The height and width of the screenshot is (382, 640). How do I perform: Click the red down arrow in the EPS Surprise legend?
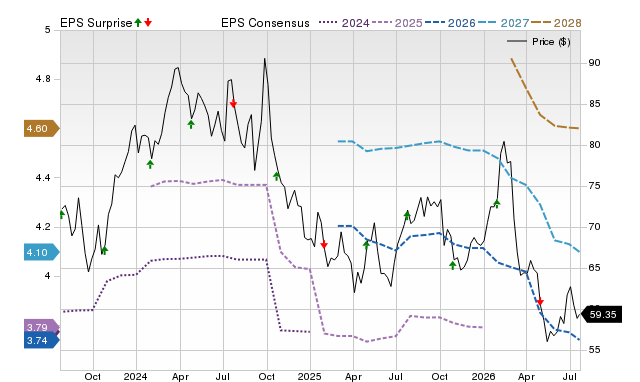[x=148, y=23]
